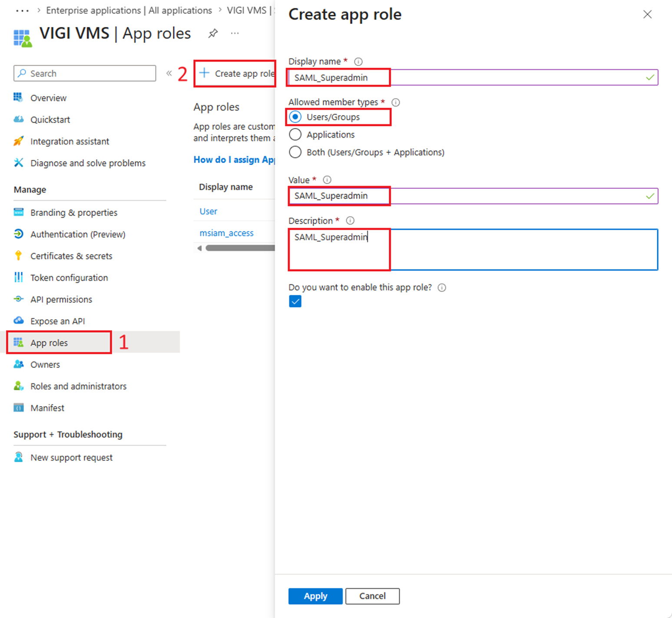The height and width of the screenshot is (618, 672).
Task: Click Create app role toolbar button
Action: pos(237,73)
